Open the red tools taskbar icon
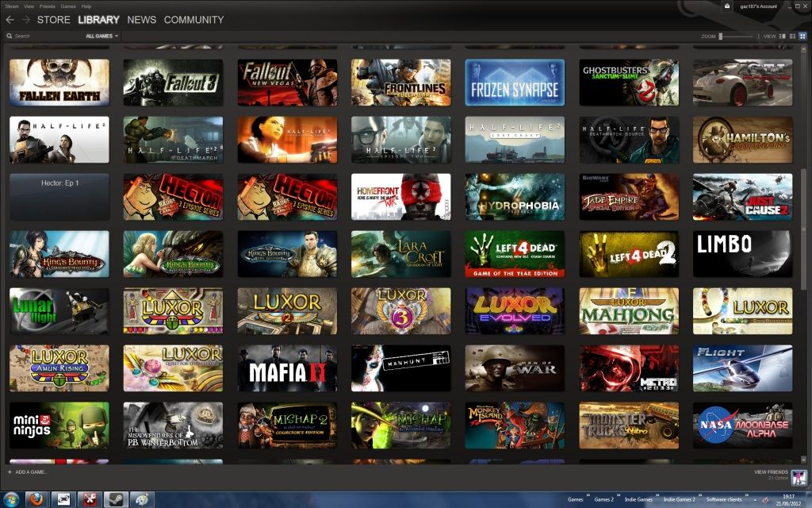Viewport: 812px width, 508px height. (90, 499)
